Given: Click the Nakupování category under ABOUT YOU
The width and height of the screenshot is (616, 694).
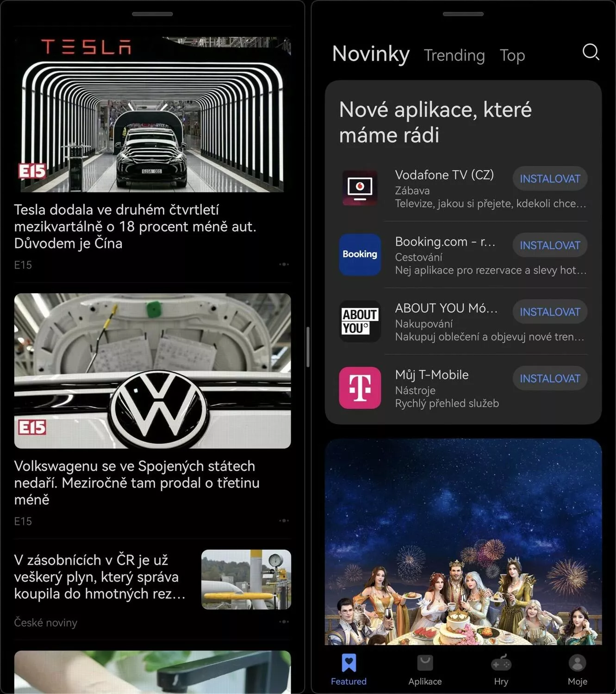Looking at the screenshot, I should 424,324.
